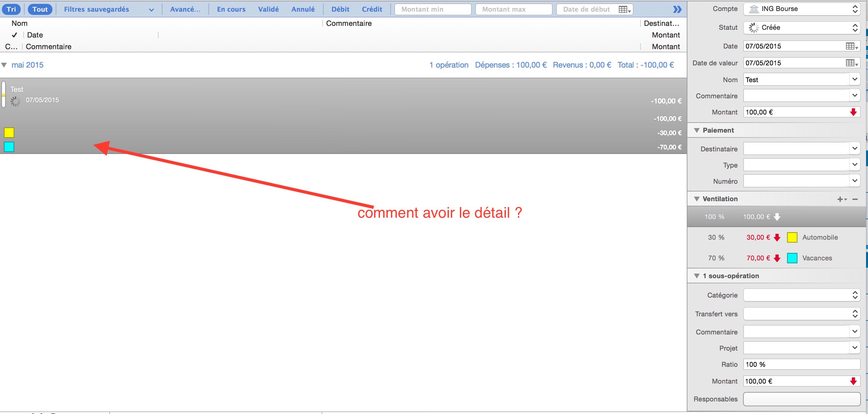Collapse the Ventilation section
868x414 pixels.
(x=697, y=199)
